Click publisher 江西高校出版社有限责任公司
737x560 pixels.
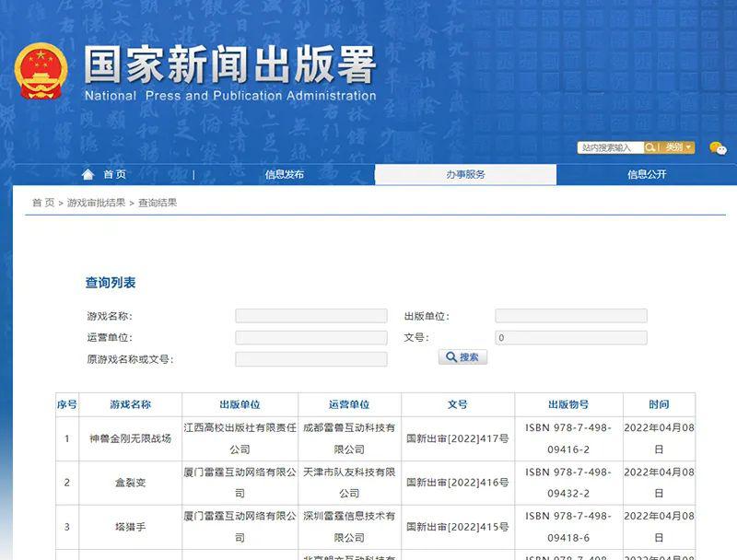[240, 438]
